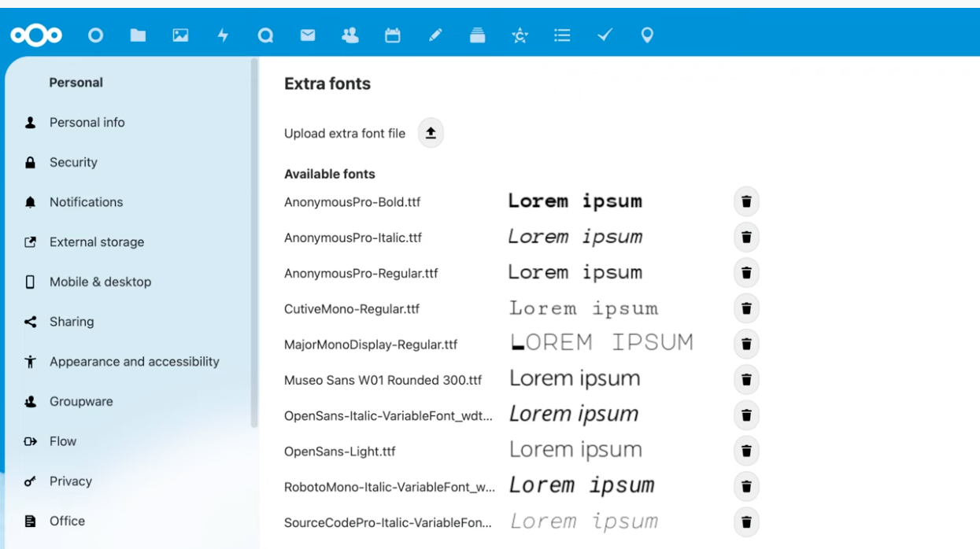The height and width of the screenshot is (549, 980).
Task: Open the Photos app in top bar
Action: tap(180, 35)
